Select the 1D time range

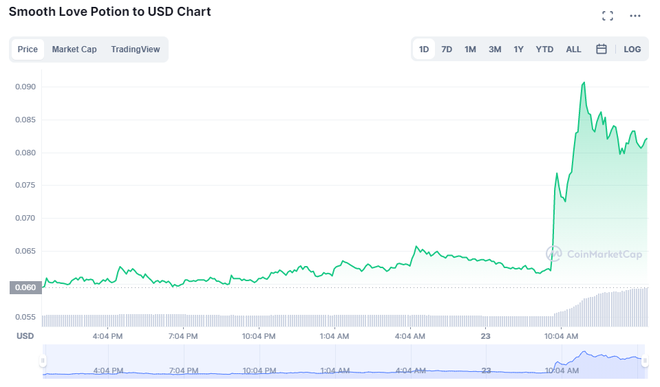pos(424,49)
